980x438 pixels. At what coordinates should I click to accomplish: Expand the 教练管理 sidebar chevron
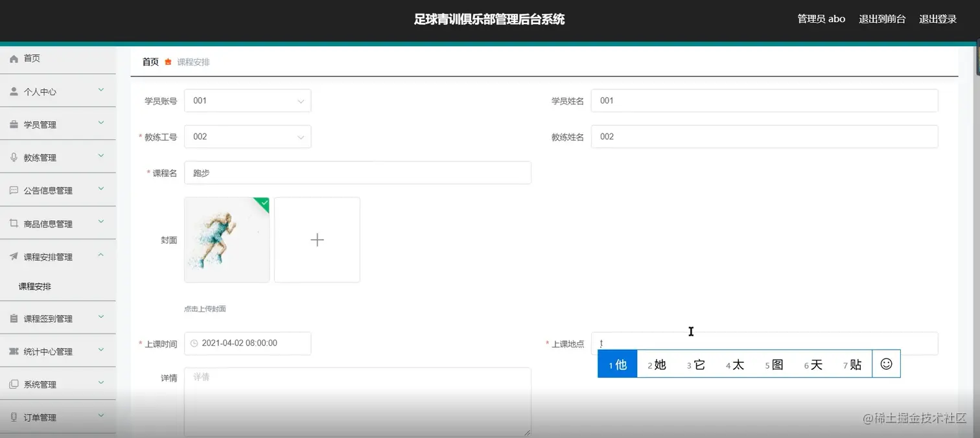(101, 156)
